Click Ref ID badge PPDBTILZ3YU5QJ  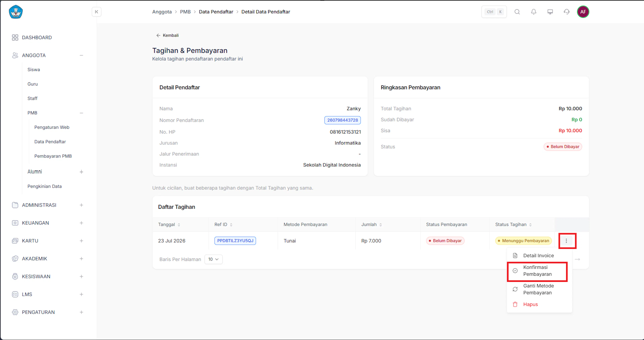pyautogui.click(x=235, y=241)
